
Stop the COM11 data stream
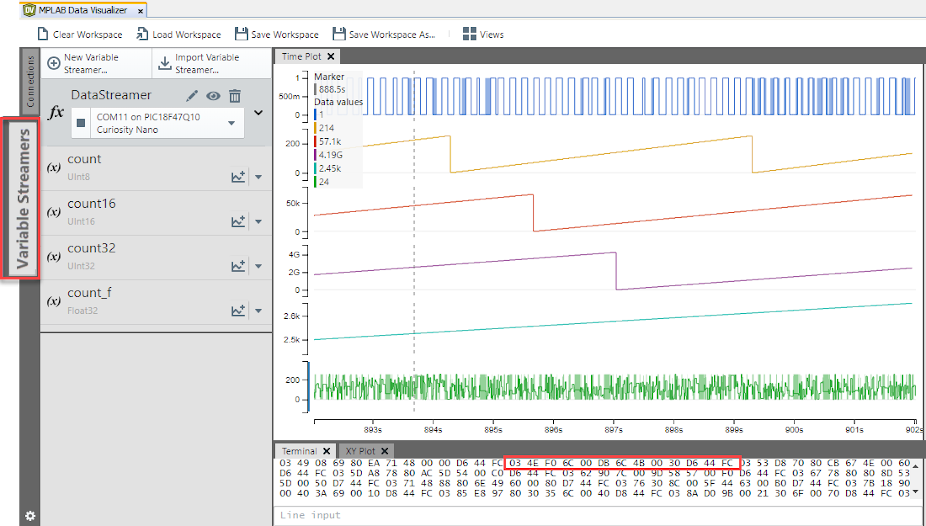(81, 123)
